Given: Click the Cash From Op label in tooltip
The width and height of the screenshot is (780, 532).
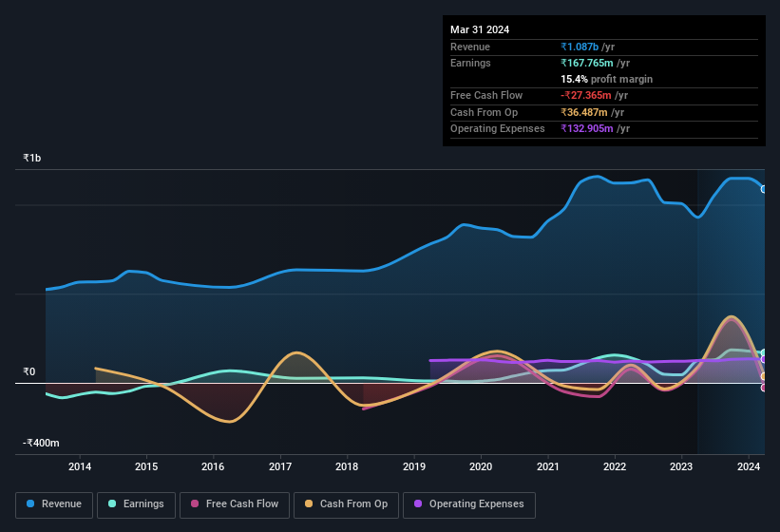Looking at the screenshot, I should click(484, 112).
